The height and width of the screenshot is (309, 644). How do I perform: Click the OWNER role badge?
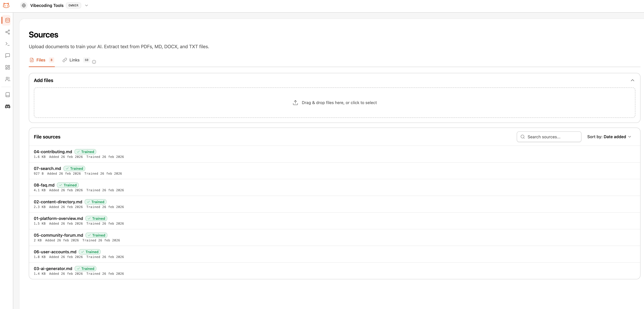click(73, 5)
